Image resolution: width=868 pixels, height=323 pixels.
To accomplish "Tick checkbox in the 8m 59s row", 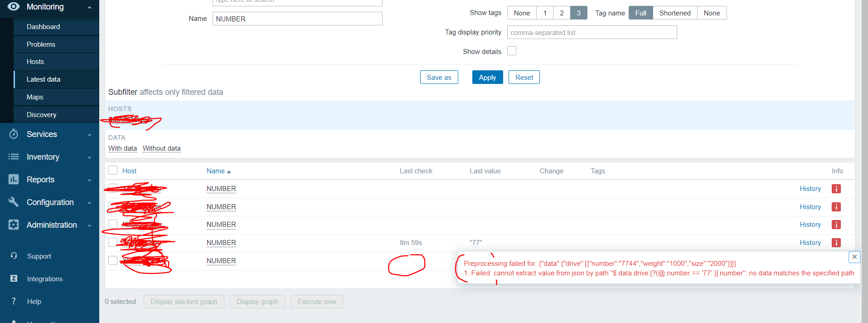I will (113, 242).
